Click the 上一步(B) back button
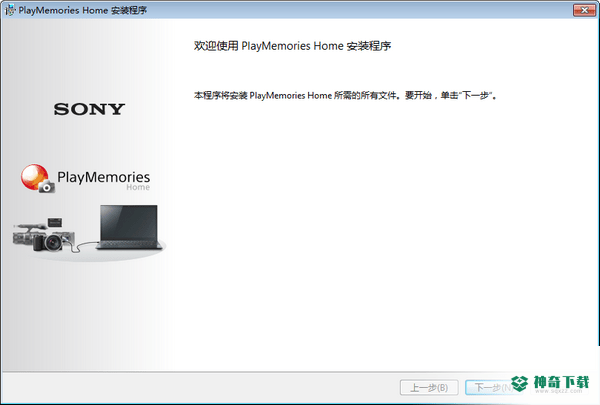The height and width of the screenshot is (405, 600). (x=429, y=388)
